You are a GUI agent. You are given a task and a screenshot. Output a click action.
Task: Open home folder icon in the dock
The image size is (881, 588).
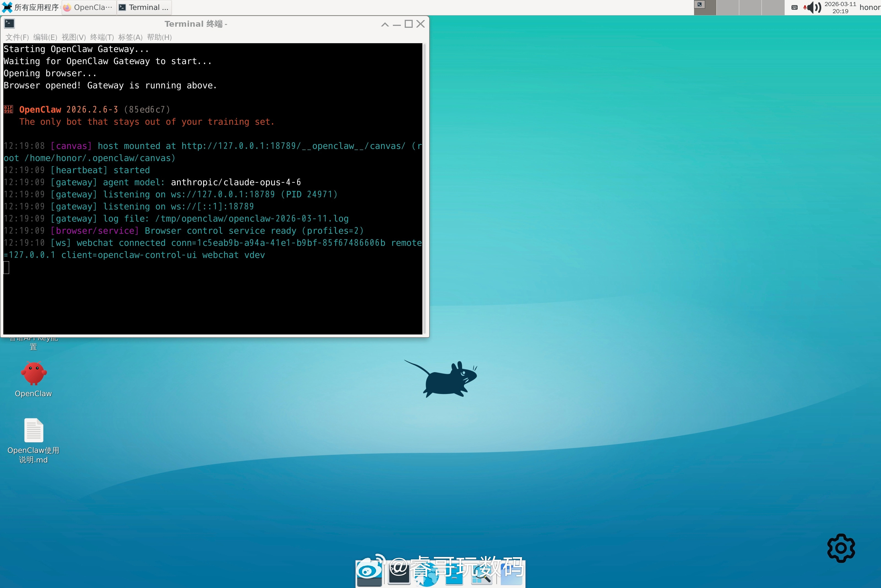(511, 575)
